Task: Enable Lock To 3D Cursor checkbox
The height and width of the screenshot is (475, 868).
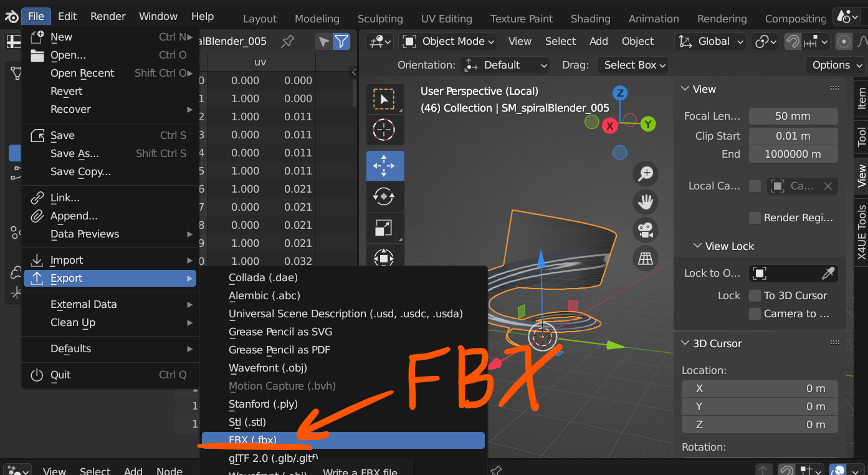Action: tap(755, 295)
